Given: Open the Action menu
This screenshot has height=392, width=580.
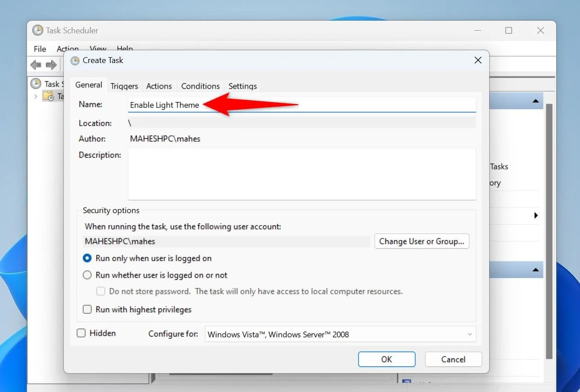Looking at the screenshot, I should click(67, 49).
